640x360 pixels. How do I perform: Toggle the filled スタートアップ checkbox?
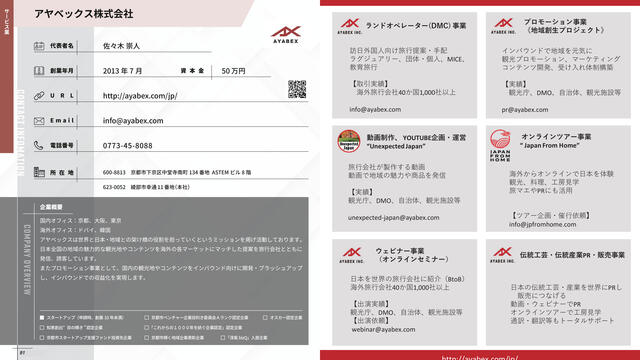pos(42,318)
